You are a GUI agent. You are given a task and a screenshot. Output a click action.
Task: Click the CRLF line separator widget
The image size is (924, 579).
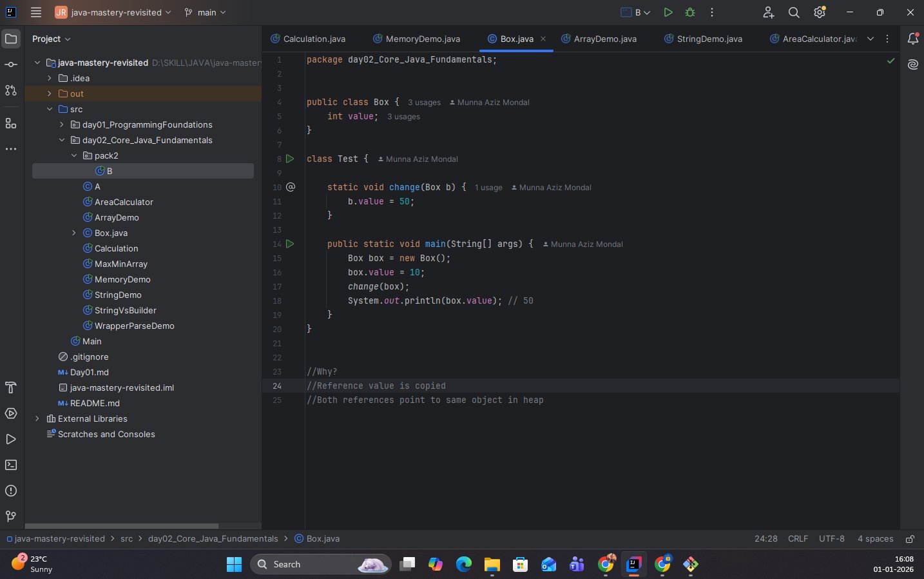[x=798, y=538]
